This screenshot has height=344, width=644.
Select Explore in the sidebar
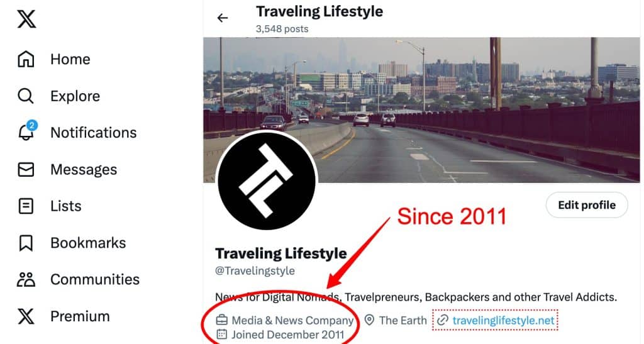coord(75,96)
